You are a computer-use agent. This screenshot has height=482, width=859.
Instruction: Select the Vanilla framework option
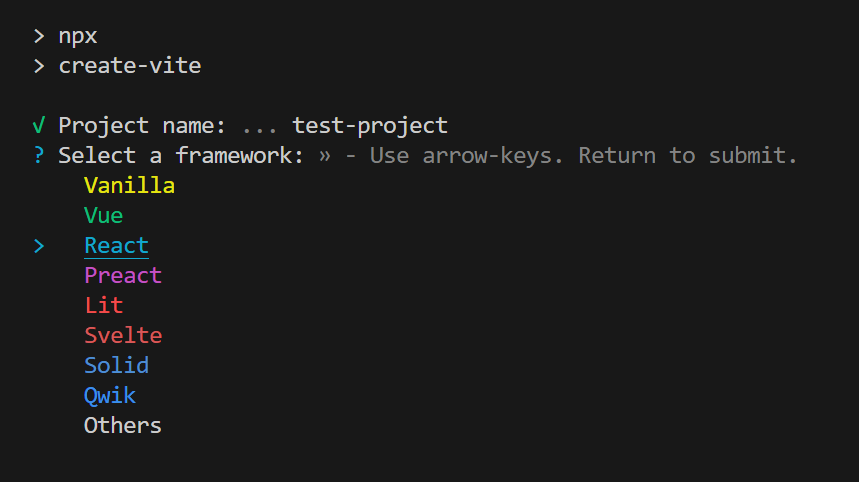coord(129,186)
